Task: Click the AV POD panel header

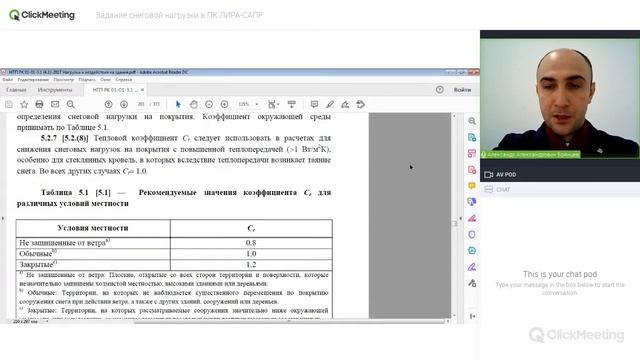Action: (560, 175)
